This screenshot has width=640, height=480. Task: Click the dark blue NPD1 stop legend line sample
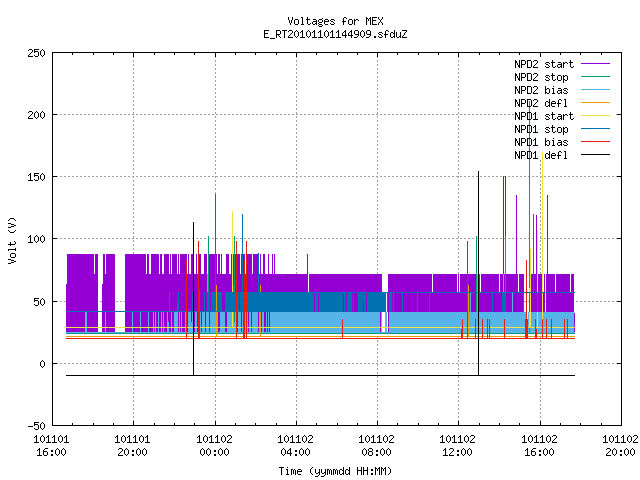(x=596, y=129)
